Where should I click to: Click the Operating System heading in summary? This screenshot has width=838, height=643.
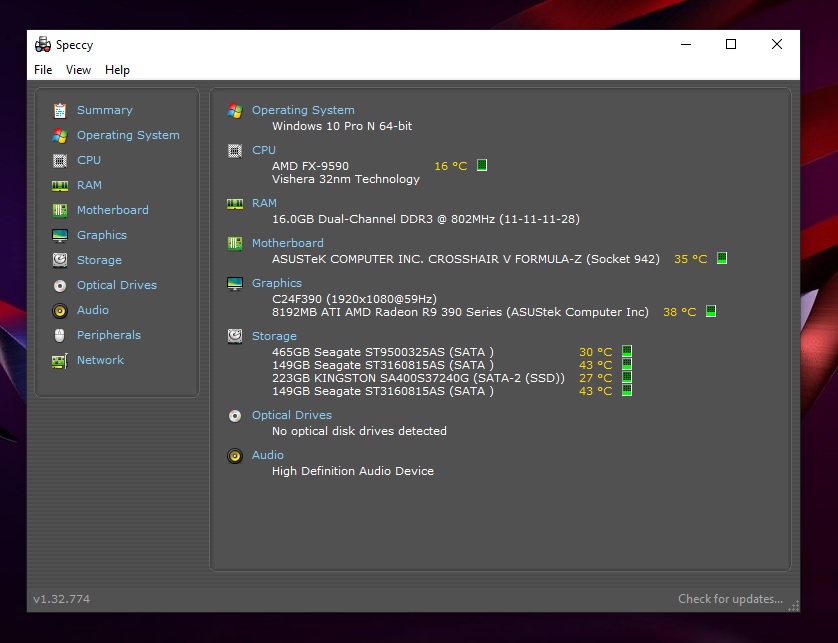point(303,110)
